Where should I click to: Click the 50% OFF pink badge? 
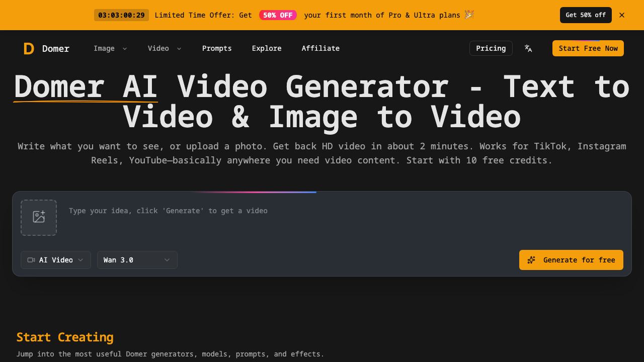(x=278, y=15)
